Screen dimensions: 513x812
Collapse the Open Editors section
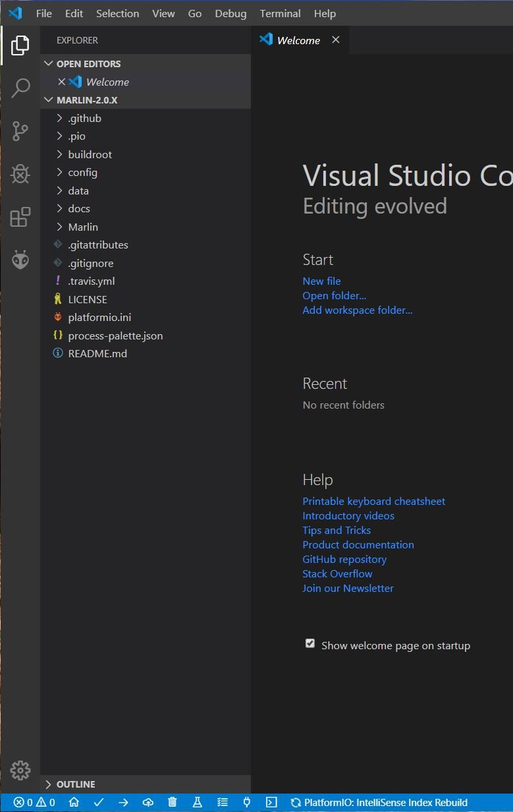point(146,64)
